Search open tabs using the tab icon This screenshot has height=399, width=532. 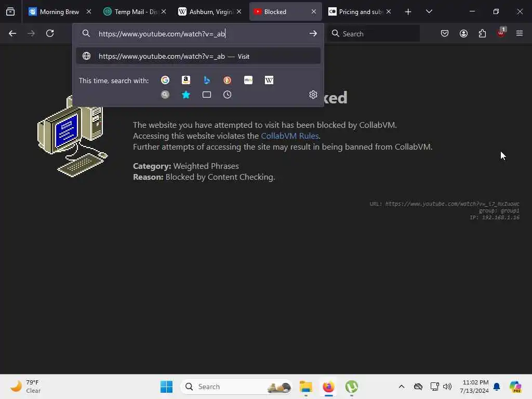pyautogui.click(x=207, y=95)
